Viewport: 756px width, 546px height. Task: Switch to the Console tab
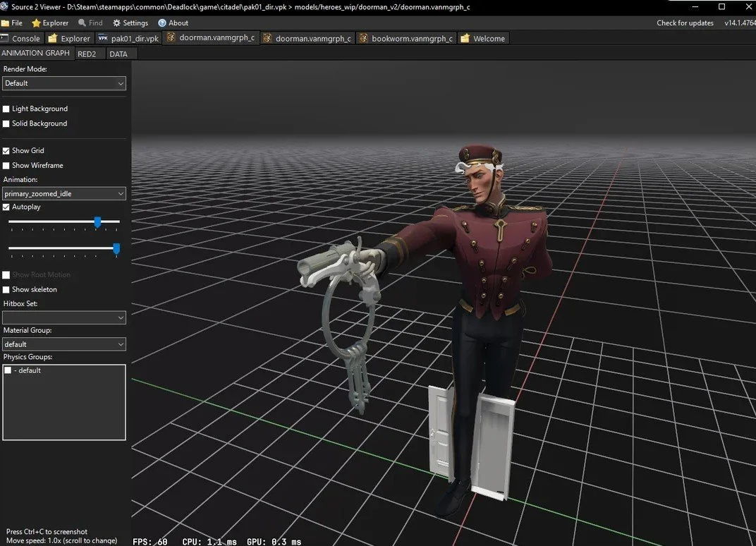21,39
